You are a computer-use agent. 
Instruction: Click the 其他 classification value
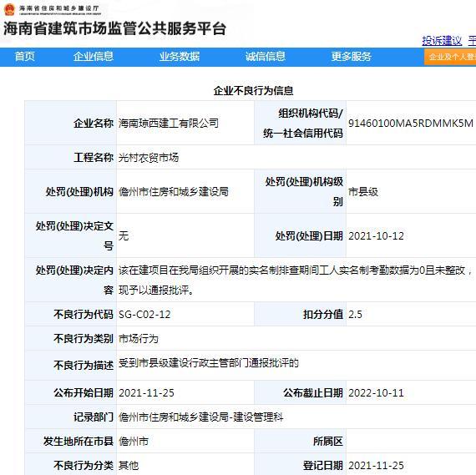[x=129, y=465]
